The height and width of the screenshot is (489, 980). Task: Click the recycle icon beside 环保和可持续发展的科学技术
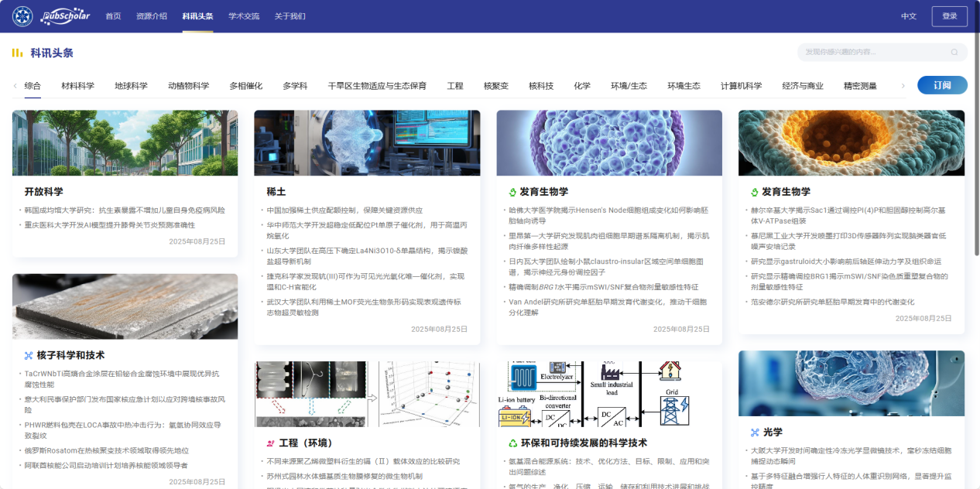click(x=512, y=443)
